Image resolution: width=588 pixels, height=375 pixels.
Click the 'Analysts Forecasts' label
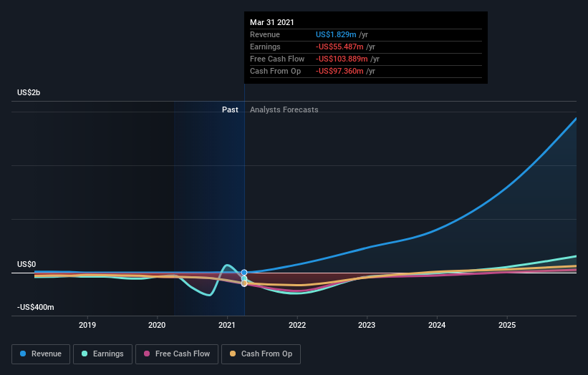point(284,109)
